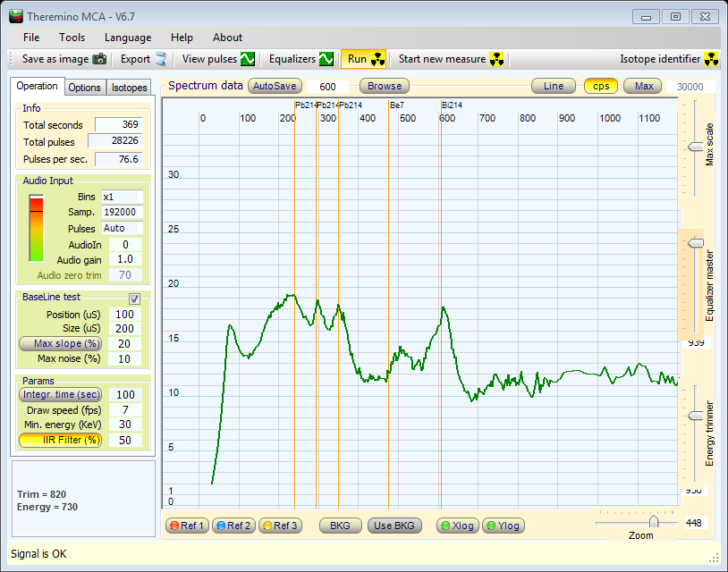Click the Equalizers graph icon

coord(326,60)
